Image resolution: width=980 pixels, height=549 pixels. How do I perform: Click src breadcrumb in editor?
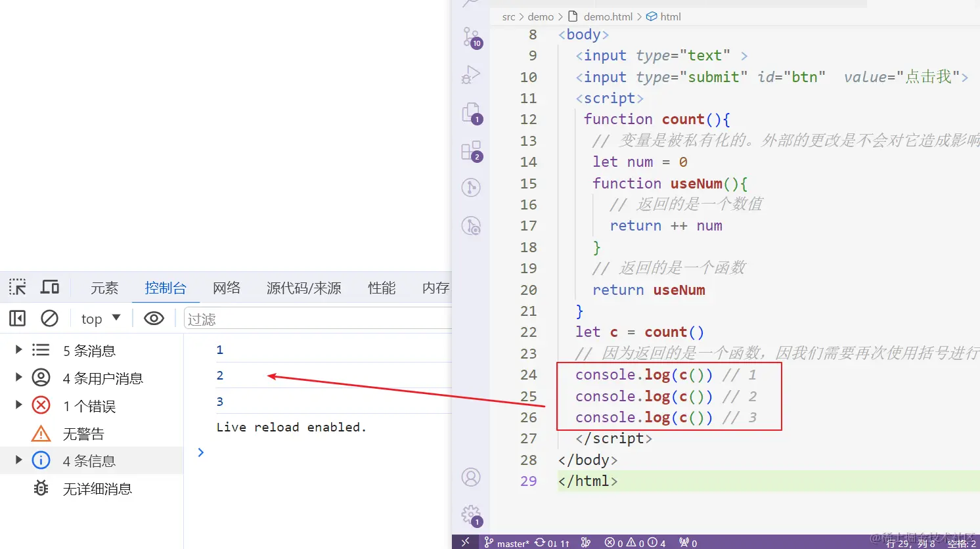[x=508, y=16]
